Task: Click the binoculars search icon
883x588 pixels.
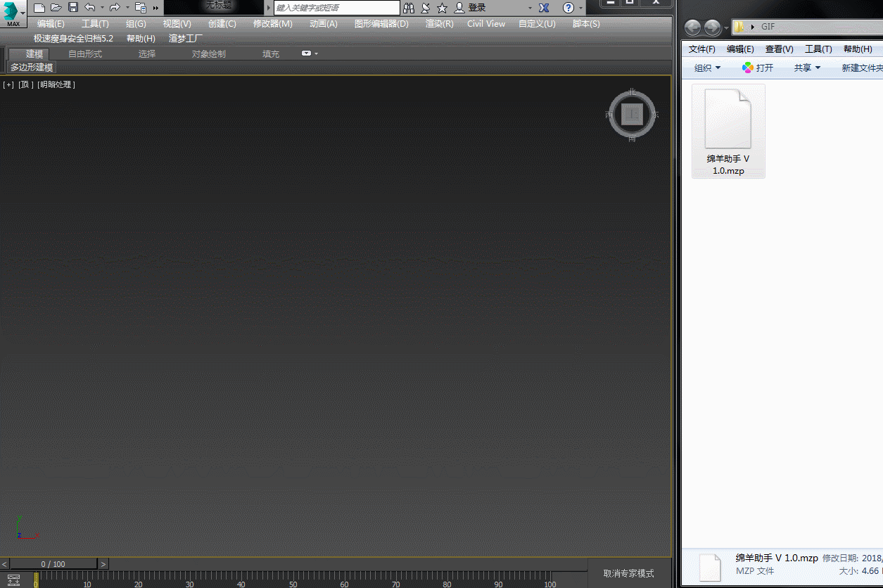Action: 409,8
